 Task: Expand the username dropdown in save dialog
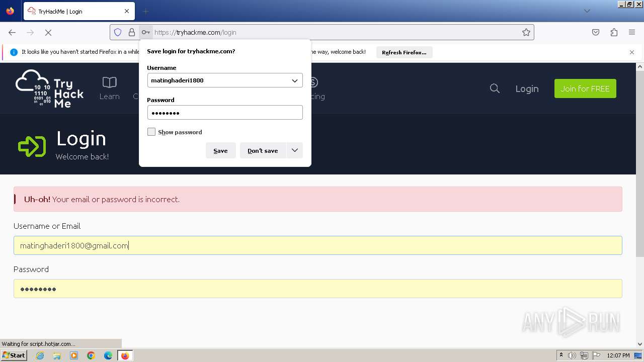295,80
